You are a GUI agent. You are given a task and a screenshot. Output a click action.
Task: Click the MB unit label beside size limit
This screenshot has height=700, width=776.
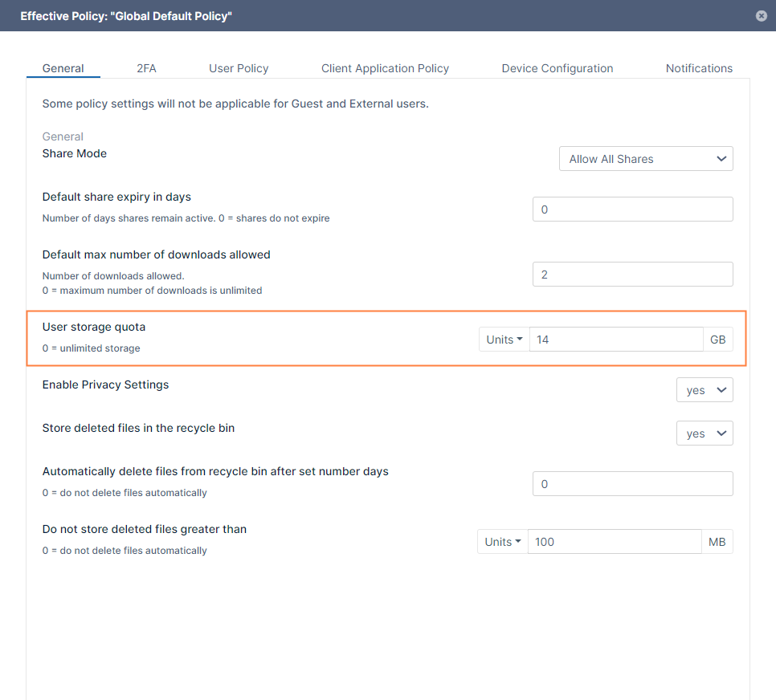click(x=717, y=542)
